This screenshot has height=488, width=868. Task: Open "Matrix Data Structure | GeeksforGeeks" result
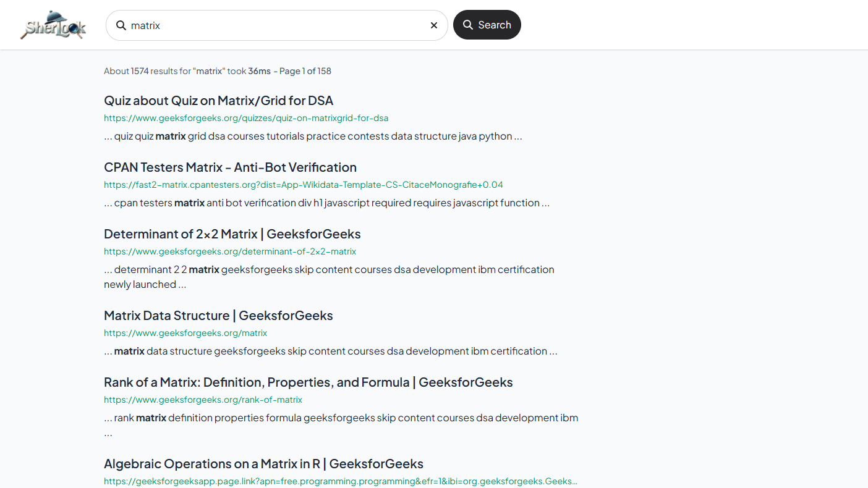point(218,316)
